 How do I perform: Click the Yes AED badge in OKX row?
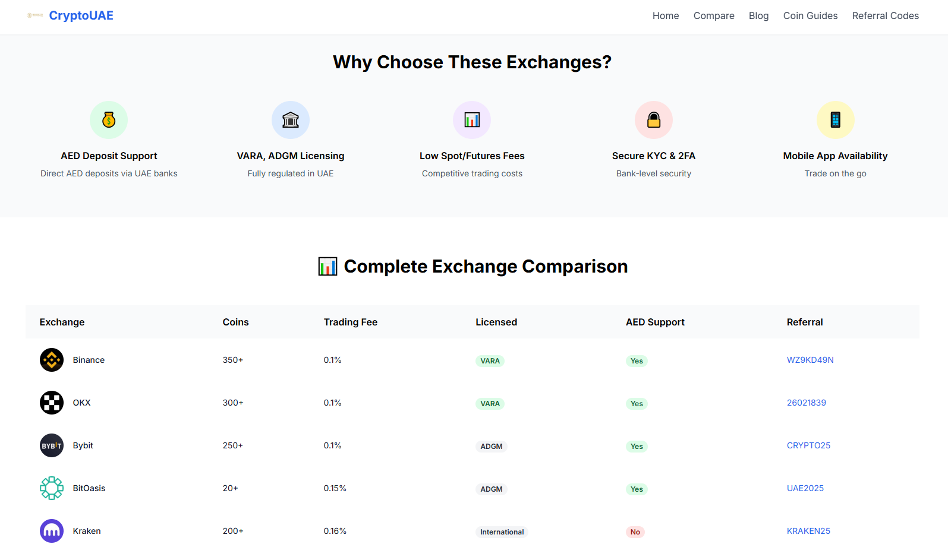tap(637, 404)
